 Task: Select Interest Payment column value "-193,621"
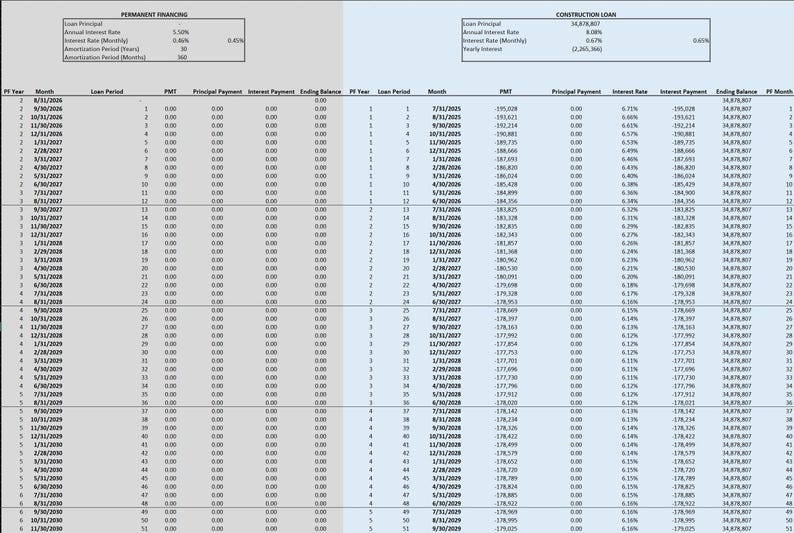[x=684, y=117]
